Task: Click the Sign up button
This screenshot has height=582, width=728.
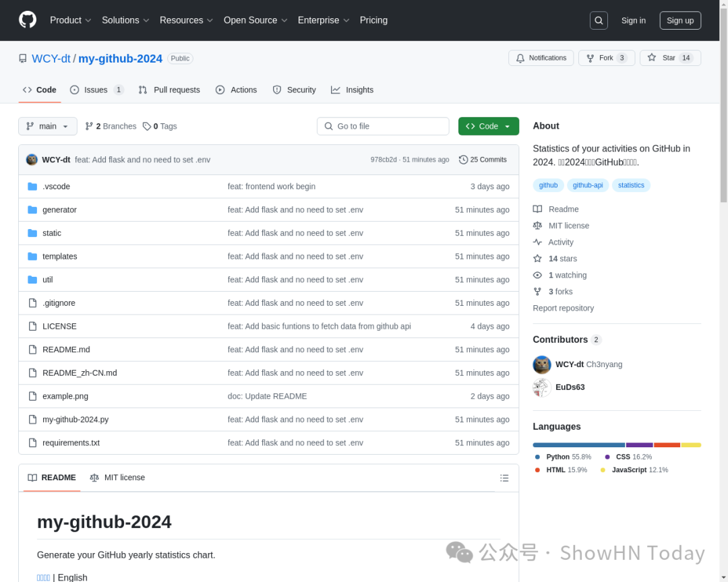Action: [680, 20]
